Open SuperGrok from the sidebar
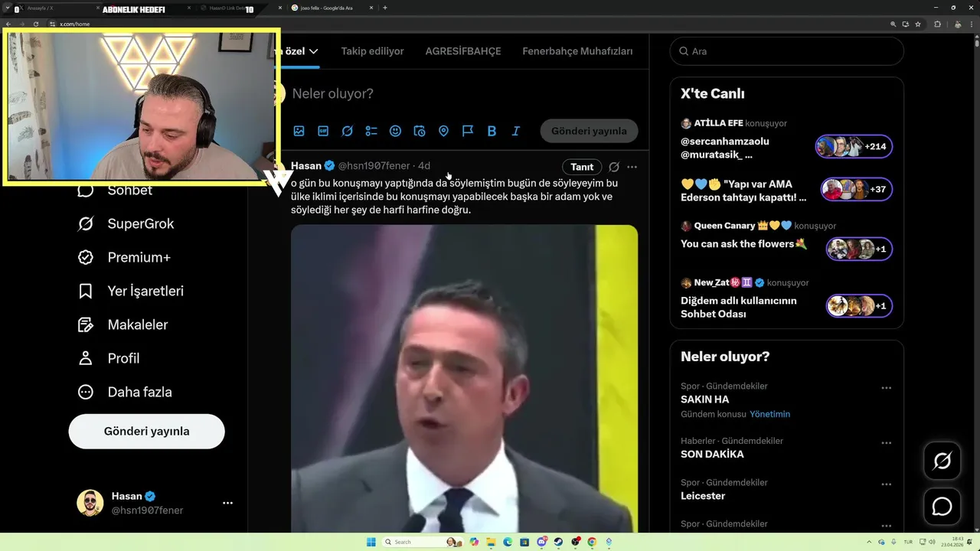This screenshot has width=980, height=551. (126, 223)
